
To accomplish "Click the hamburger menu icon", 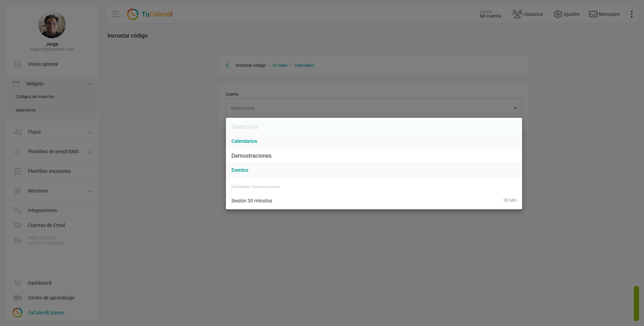I will coord(115,14).
